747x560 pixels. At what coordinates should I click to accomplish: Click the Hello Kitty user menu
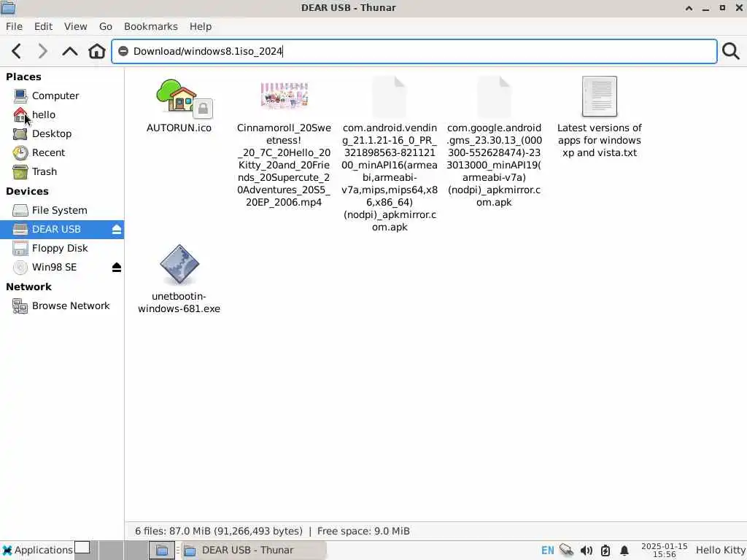[720, 551]
